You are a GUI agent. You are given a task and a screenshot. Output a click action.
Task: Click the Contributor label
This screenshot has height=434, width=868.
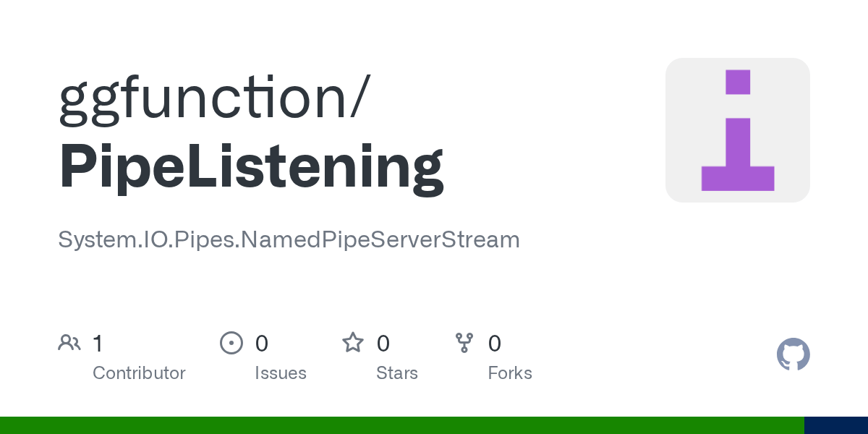(x=139, y=373)
